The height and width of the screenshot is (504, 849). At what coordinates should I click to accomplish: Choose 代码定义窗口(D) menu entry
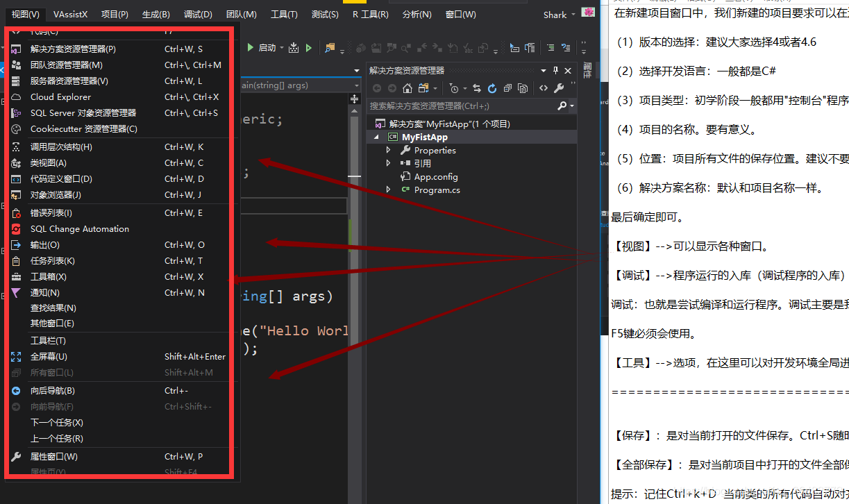coord(123,179)
